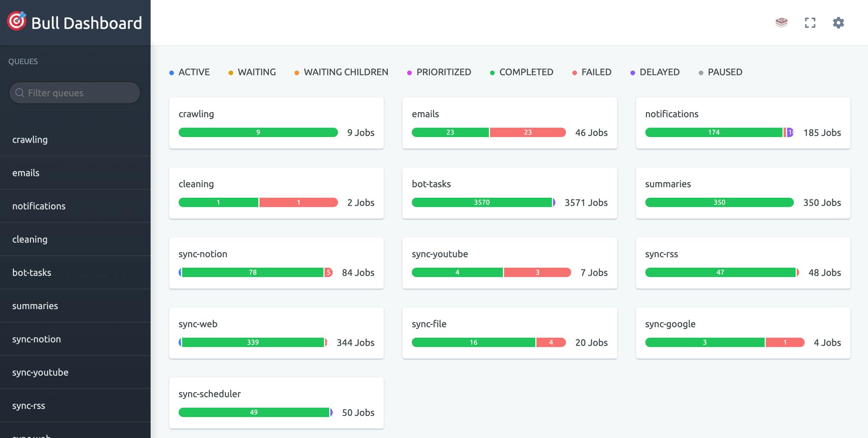This screenshot has height=438, width=868.
Task: Click delayed purple segment in notifications bar
Action: click(x=790, y=132)
